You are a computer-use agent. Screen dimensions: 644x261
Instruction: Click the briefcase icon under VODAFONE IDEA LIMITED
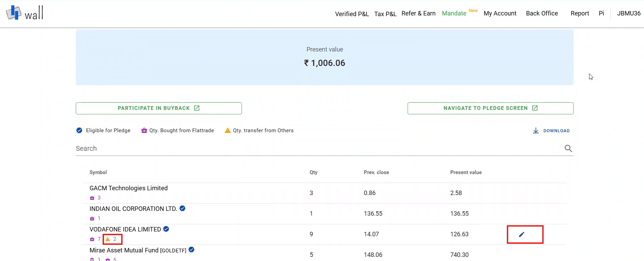click(92, 239)
